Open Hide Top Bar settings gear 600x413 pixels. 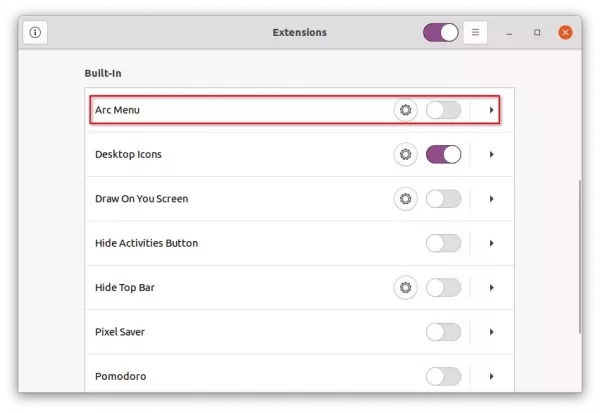pyautogui.click(x=405, y=287)
